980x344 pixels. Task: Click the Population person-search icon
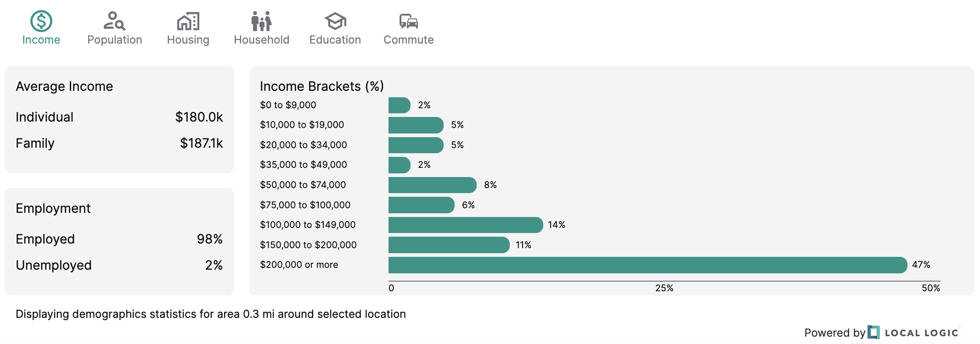[114, 21]
